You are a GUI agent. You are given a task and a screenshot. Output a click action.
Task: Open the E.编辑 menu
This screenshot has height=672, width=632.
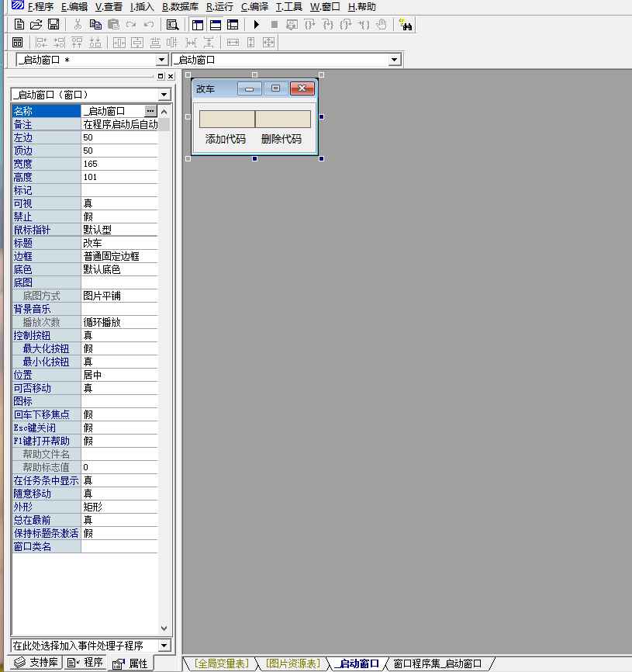coord(74,7)
